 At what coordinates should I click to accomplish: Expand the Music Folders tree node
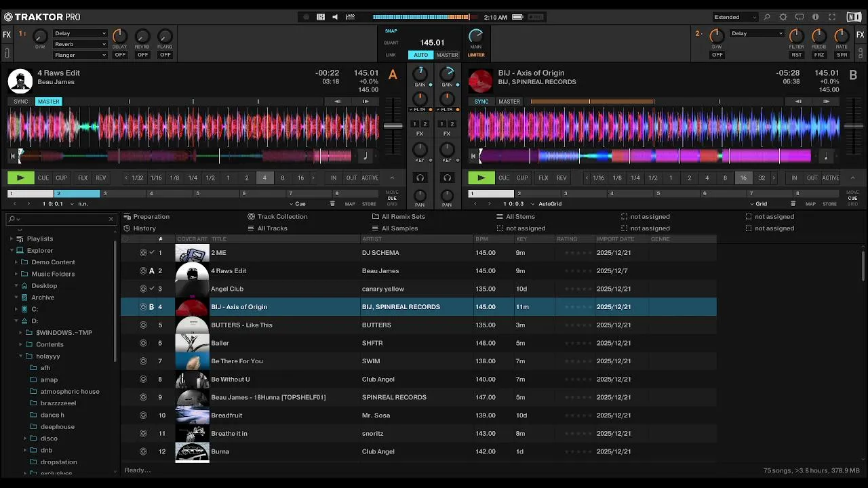16,274
